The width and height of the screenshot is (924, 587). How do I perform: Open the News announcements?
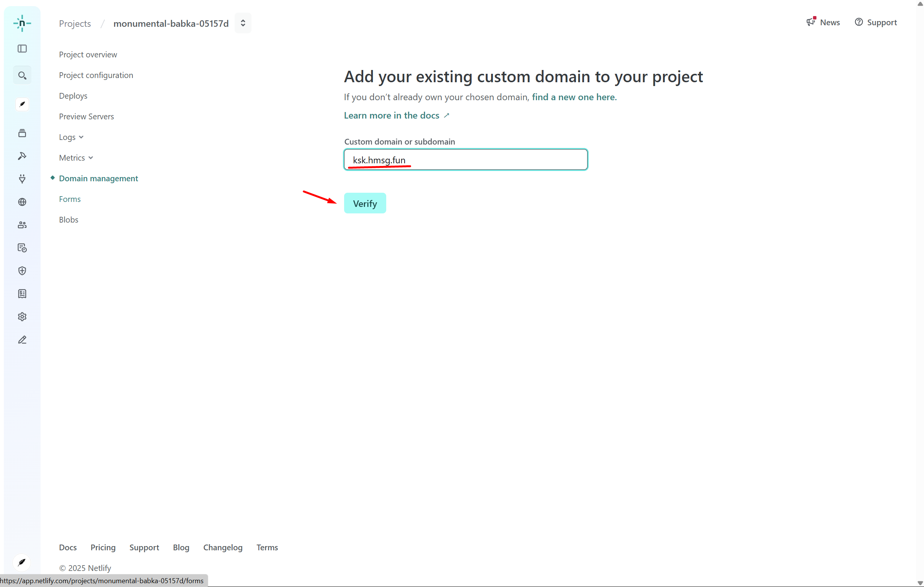tap(823, 22)
